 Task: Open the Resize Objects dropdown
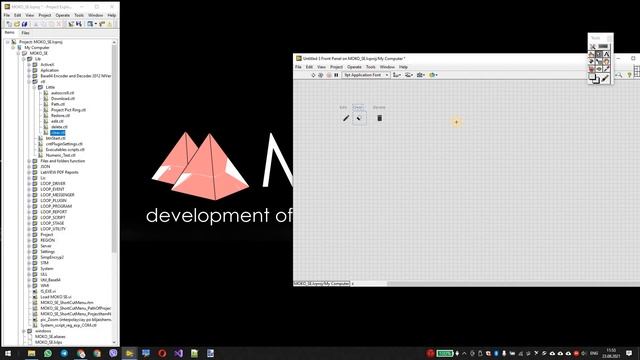(421, 75)
